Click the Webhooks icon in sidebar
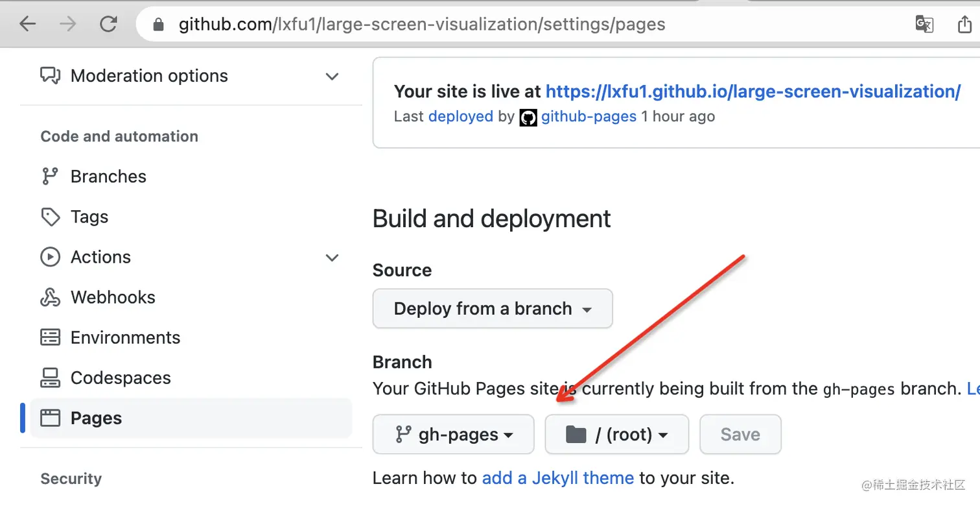The width and height of the screenshot is (980, 506). pos(51,297)
